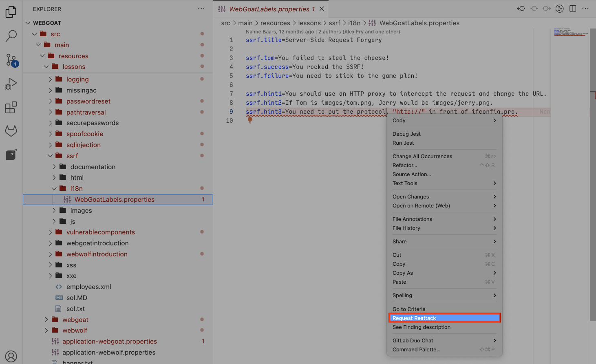Choose Refactor... menu item
The image size is (596, 364).
pos(444,165)
